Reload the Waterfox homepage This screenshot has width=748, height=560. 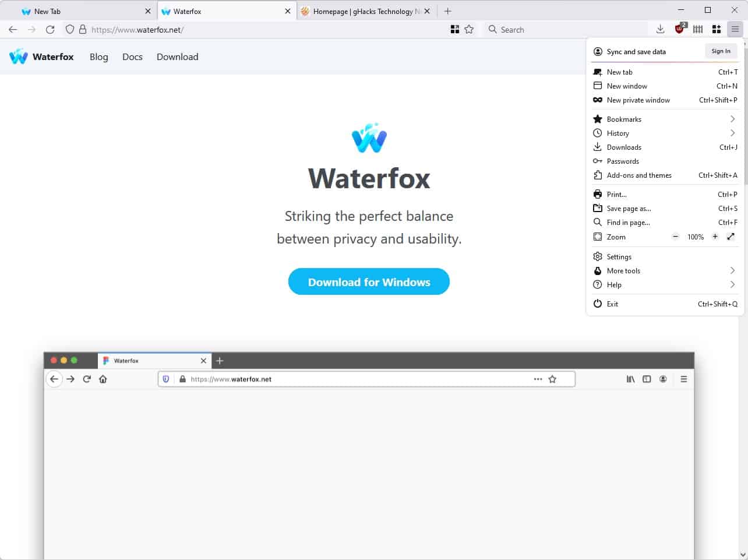point(51,29)
